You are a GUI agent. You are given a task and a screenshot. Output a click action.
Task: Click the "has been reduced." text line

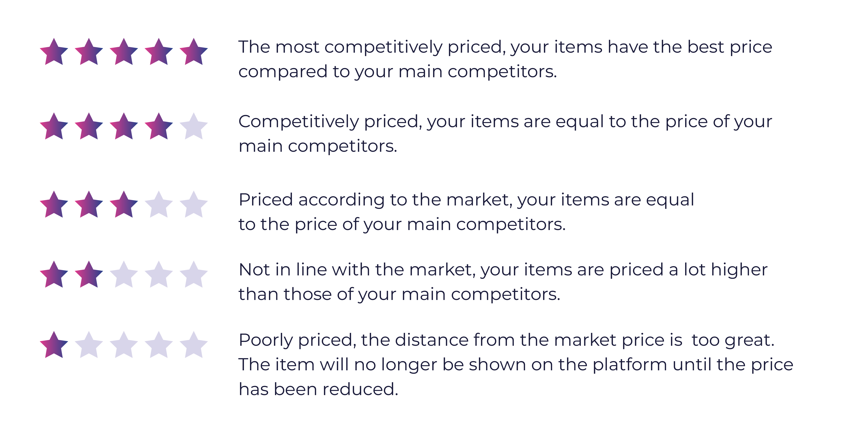point(318,389)
